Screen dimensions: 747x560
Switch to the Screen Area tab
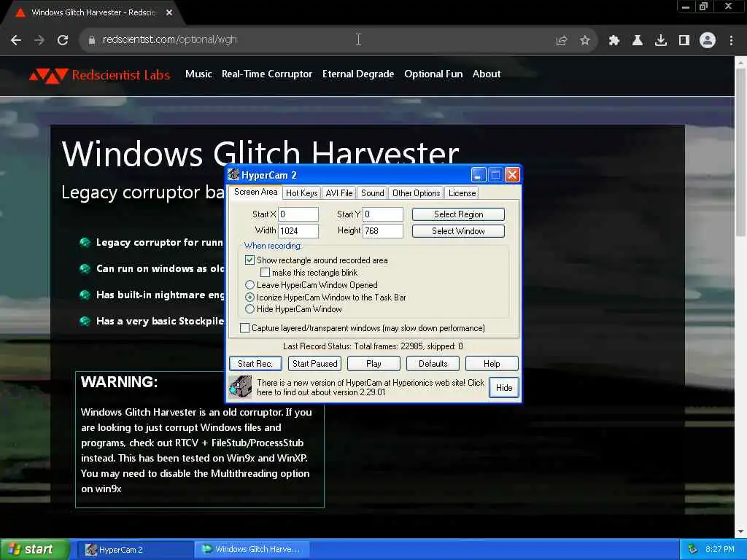[x=255, y=192]
